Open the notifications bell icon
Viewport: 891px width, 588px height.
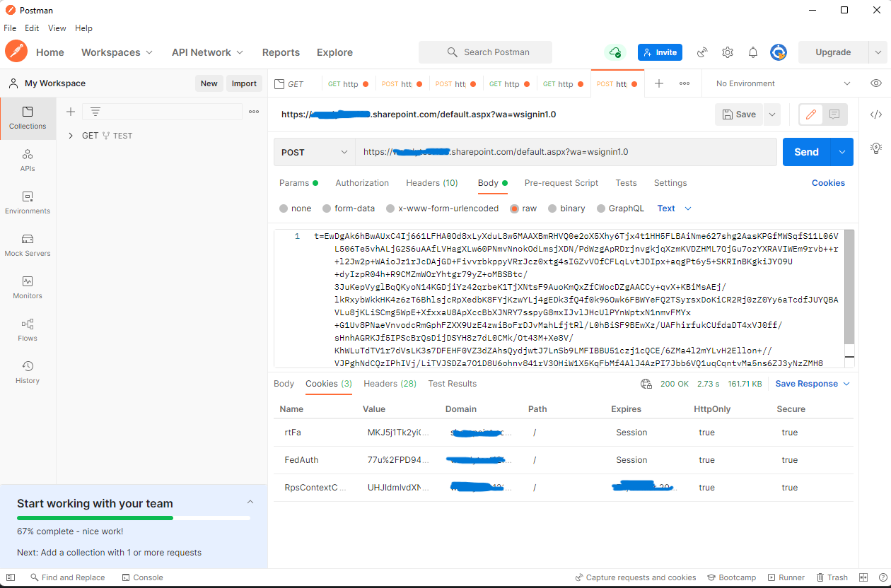753,52
